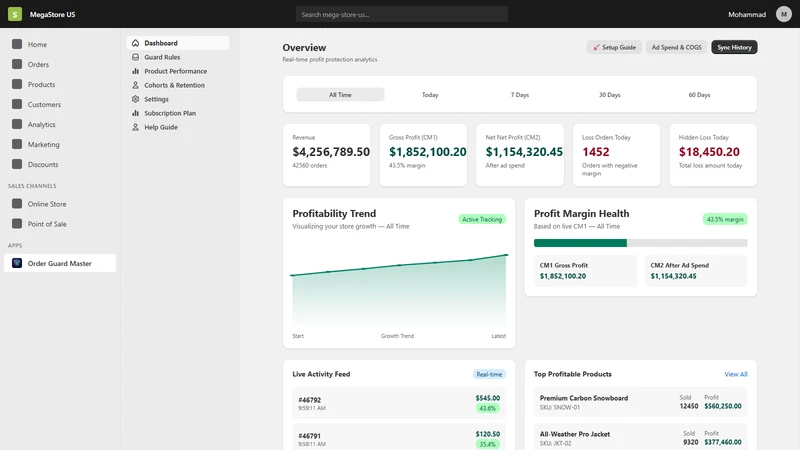Open Guard Rules from its icon
The height and width of the screenshot is (450, 800).
coord(135,57)
